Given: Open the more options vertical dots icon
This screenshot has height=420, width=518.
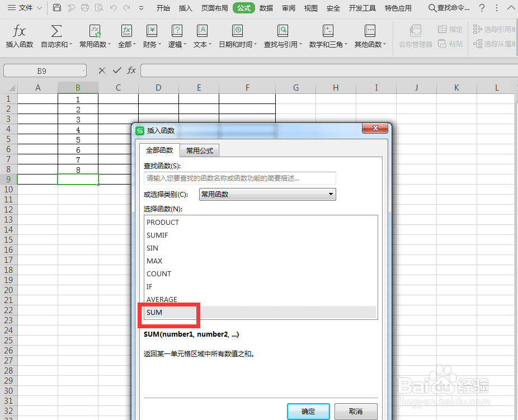Looking at the screenshot, I should click(x=497, y=8).
